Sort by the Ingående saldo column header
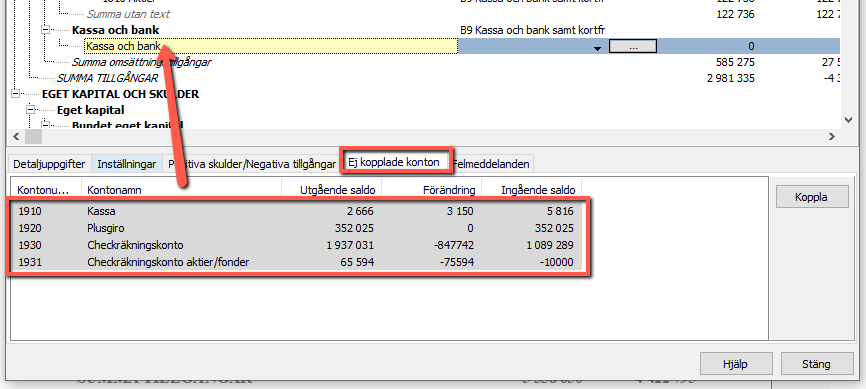The width and height of the screenshot is (866, 389). tap(532, 190)
